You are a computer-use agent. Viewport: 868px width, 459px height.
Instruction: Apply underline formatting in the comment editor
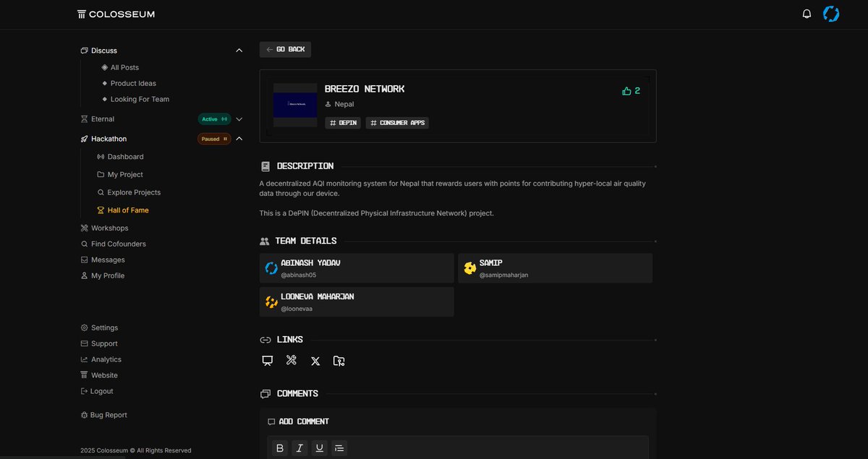tap(319, 448)
